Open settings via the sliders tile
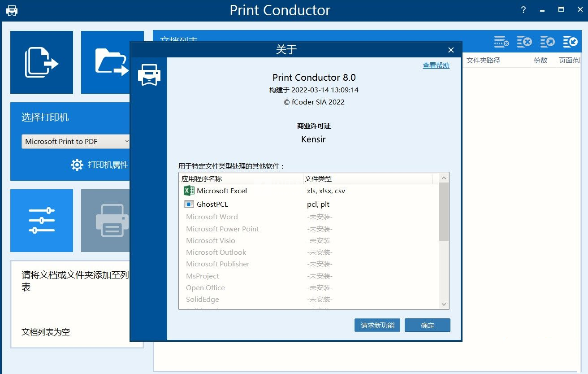 [x=42, y=220]
